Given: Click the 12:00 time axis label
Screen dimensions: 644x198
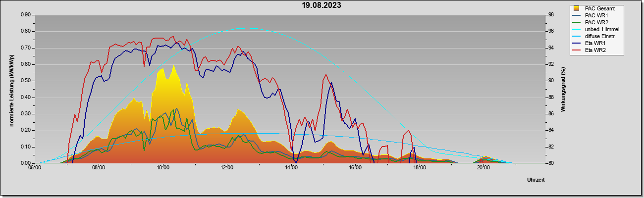Looking at the screenshot, I should pyautogui.click(x=227, y=168).
